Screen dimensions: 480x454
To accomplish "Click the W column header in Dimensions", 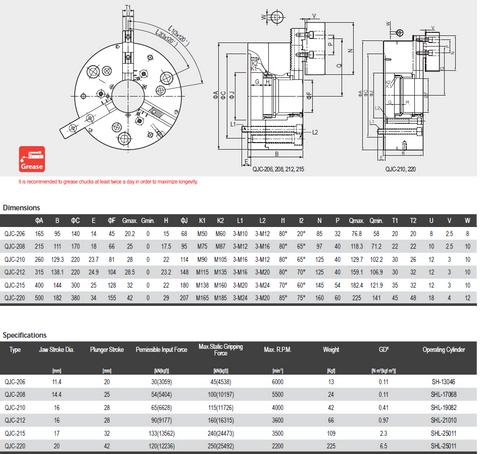I will tap(467, 221).
